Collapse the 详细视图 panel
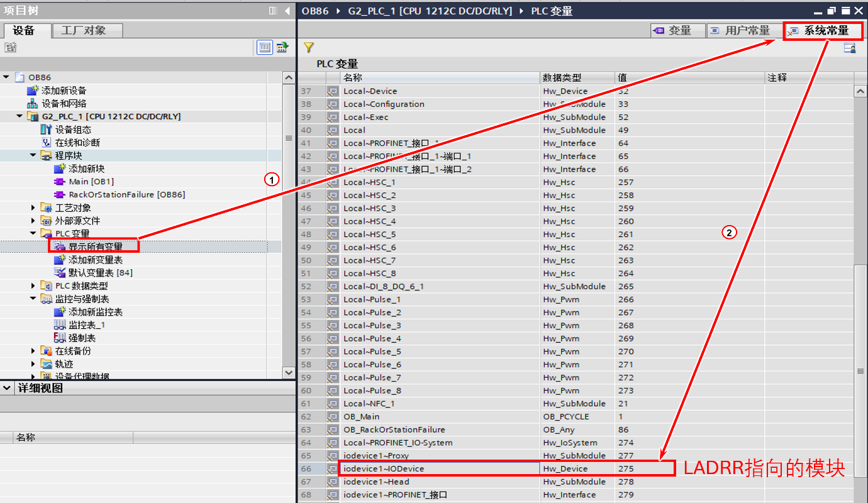 pos(7,389)
